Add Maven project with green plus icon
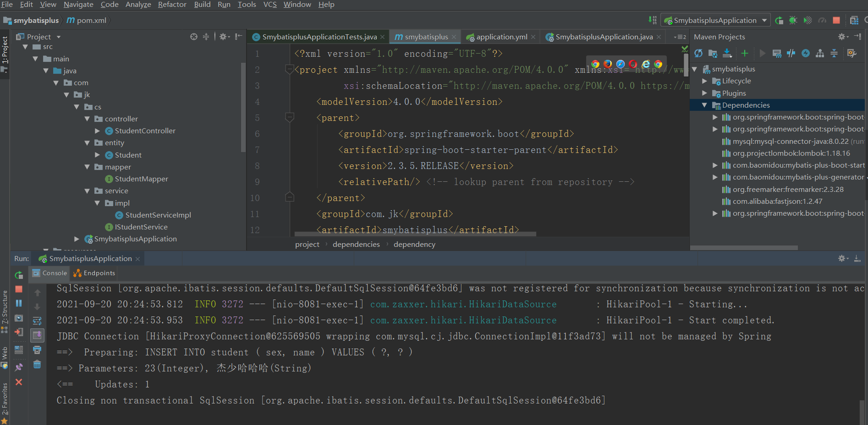 744,54
